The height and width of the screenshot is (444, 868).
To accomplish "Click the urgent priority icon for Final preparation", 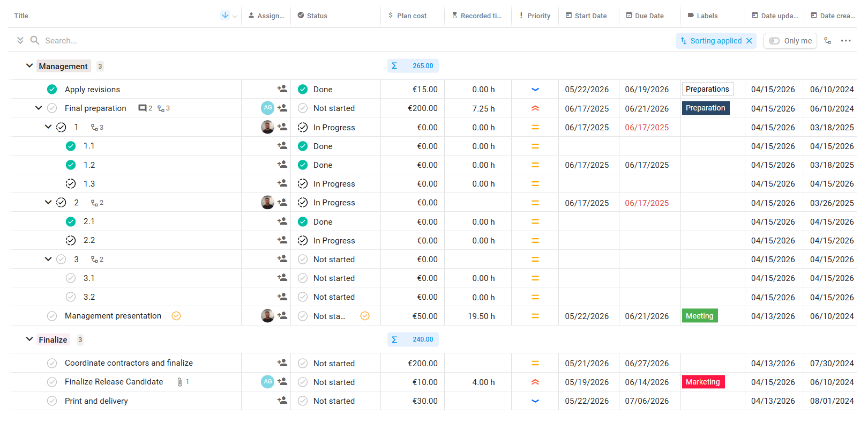I will click(x=535, y=108).
